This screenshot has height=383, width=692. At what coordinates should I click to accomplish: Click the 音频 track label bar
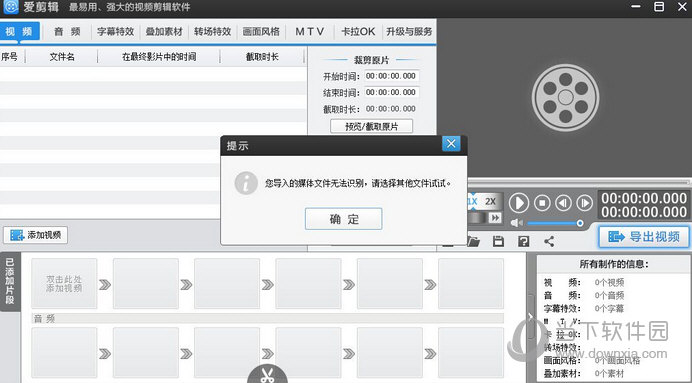click(267, 319)
